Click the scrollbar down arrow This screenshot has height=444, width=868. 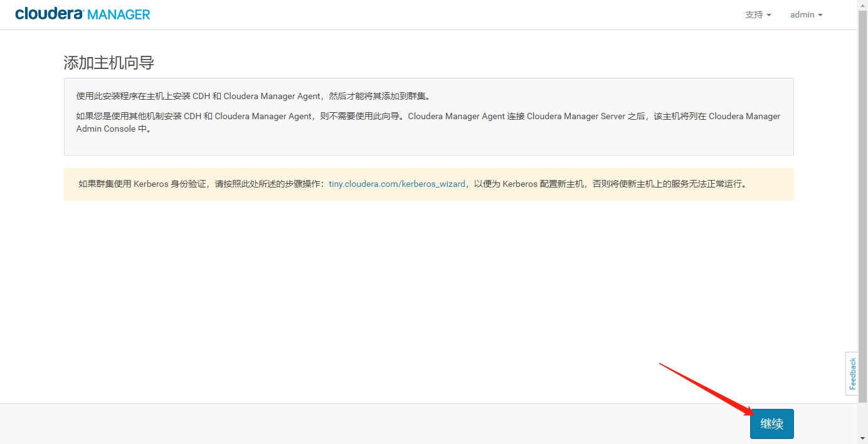pyautogui.click(x=863, y=438)
